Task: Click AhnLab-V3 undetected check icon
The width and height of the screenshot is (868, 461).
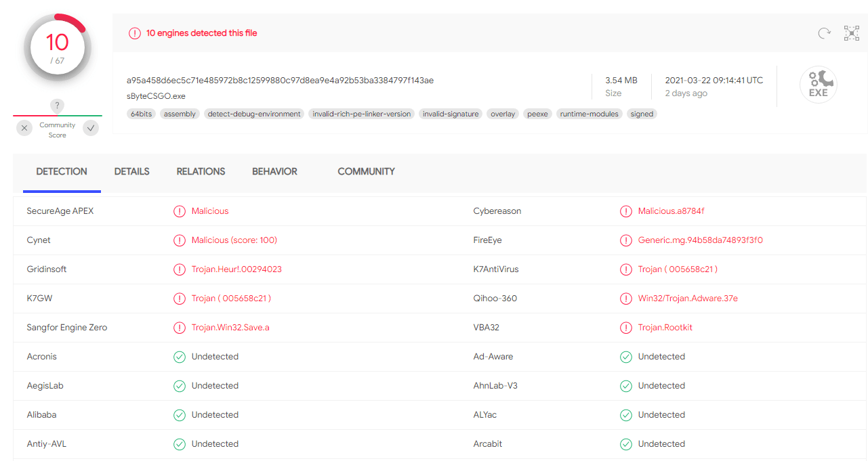Action: [626, 386]
